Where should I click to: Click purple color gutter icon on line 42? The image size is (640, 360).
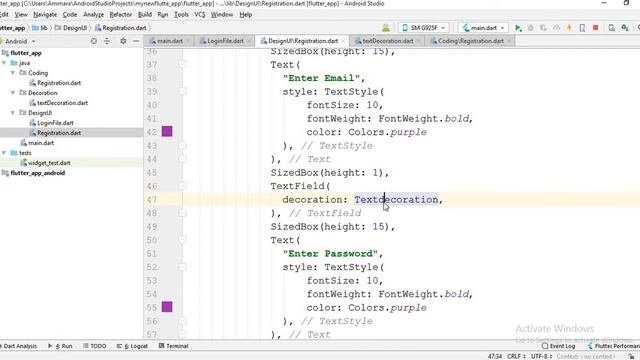167,131
